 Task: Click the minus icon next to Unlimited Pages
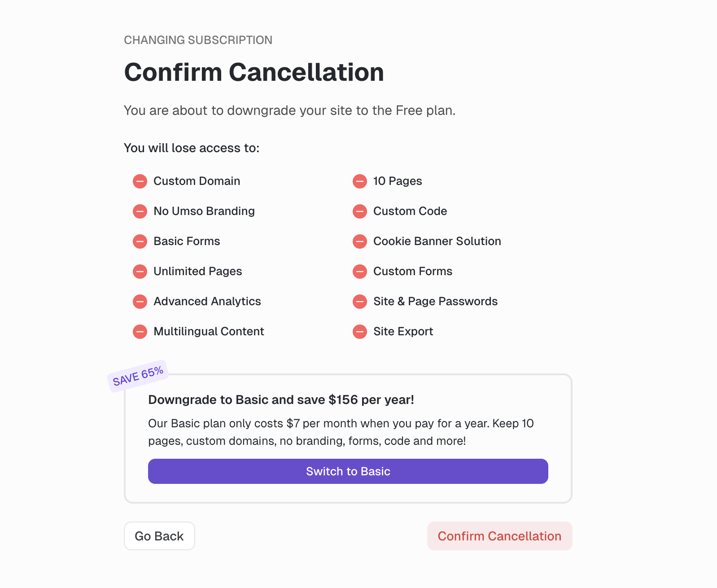click(140, 272)
